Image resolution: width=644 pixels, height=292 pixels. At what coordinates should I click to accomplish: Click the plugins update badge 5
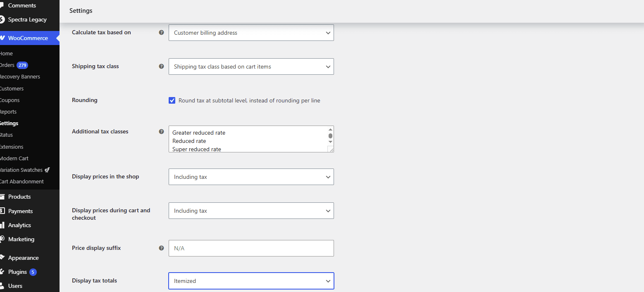33,272
